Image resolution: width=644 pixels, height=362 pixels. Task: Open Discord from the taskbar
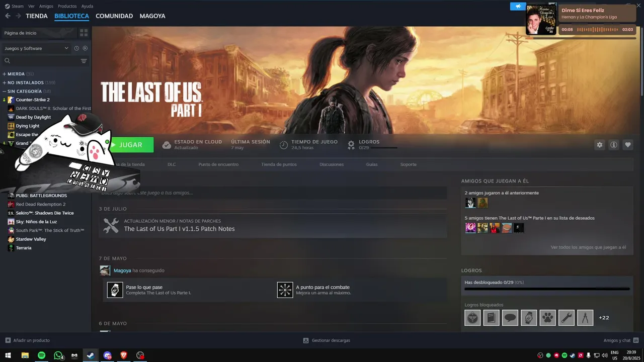107,355
